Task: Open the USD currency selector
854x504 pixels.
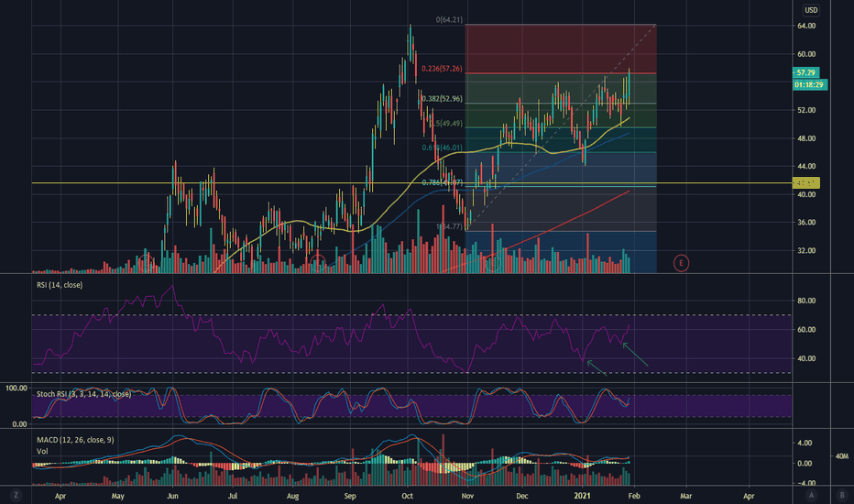Action: point(811,10)
